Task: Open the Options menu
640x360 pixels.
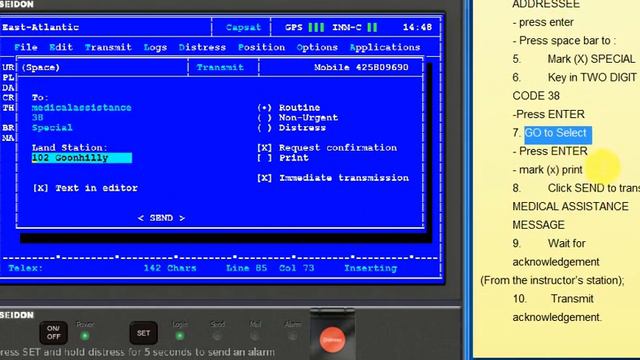Action: coord(317,47)
